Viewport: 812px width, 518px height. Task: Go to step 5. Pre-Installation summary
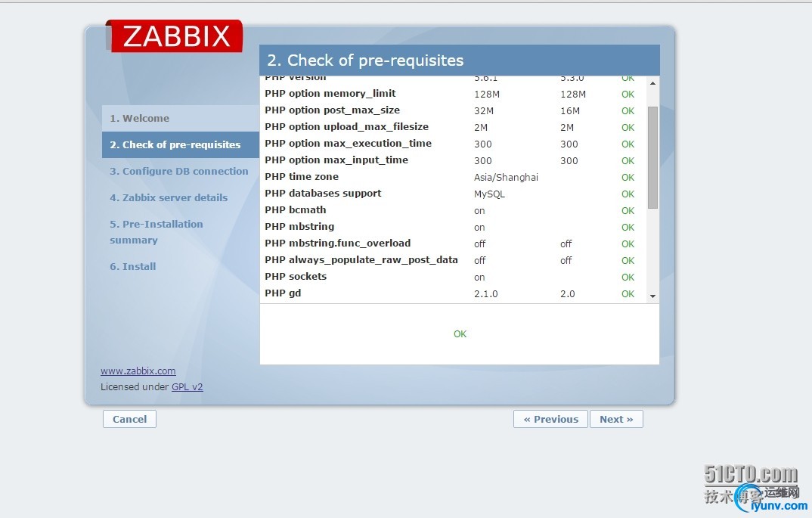click(x=157, y=231)
